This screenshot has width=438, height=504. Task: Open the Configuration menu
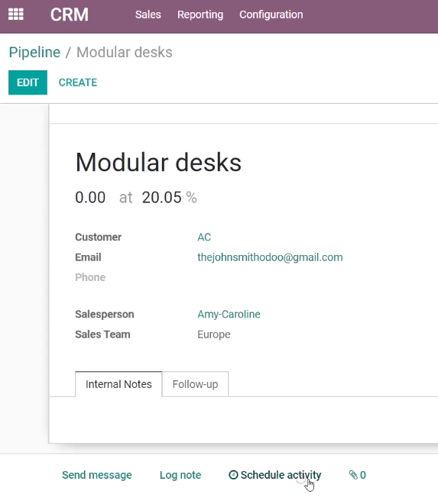tap(271, 15)
